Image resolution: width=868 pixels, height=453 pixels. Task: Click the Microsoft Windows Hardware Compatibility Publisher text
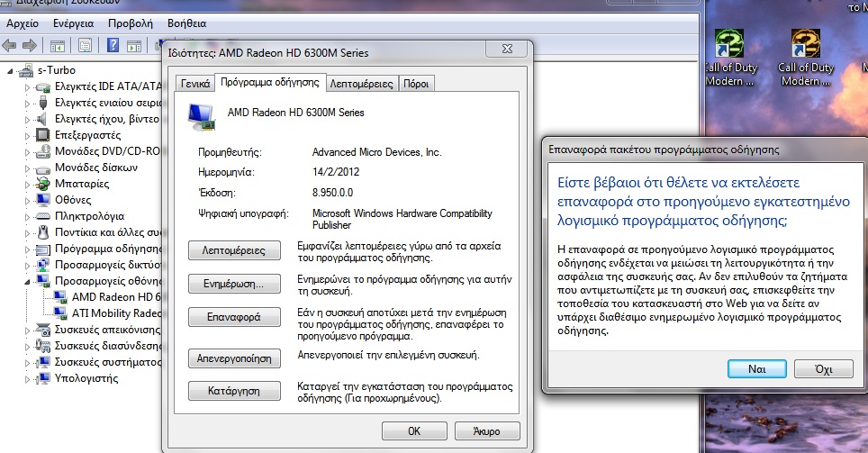402,219
